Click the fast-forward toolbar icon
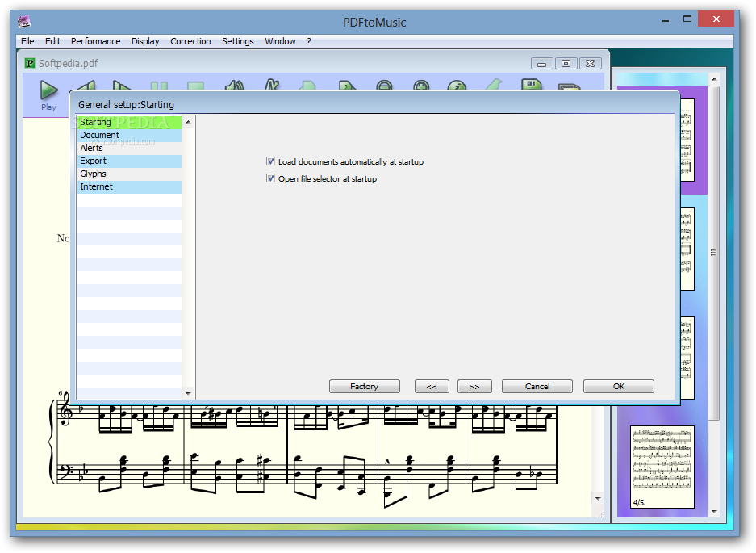 point(122,86)
